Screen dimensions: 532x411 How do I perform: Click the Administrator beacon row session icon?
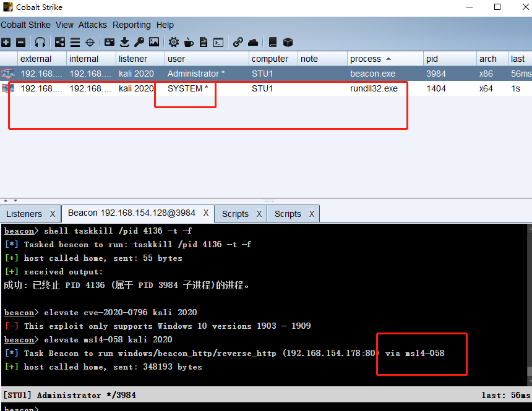coord(8,74)
